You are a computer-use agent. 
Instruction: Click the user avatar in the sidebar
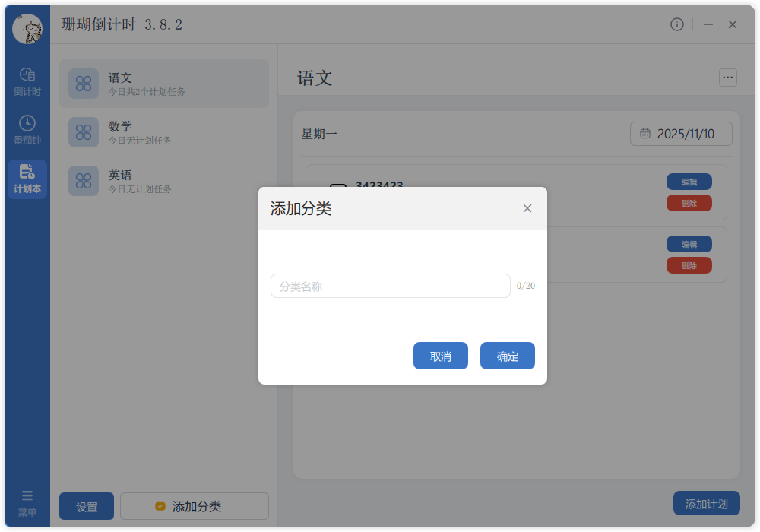[x=27, y=30]
